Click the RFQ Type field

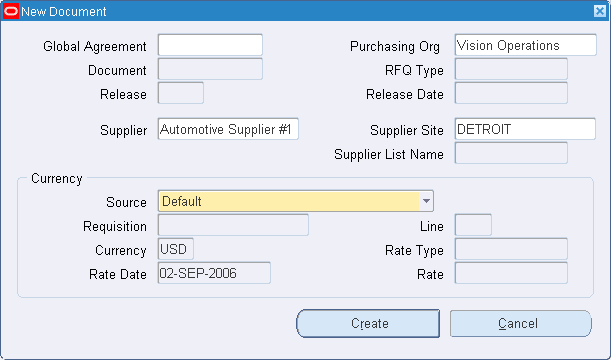tap(511, 69)
